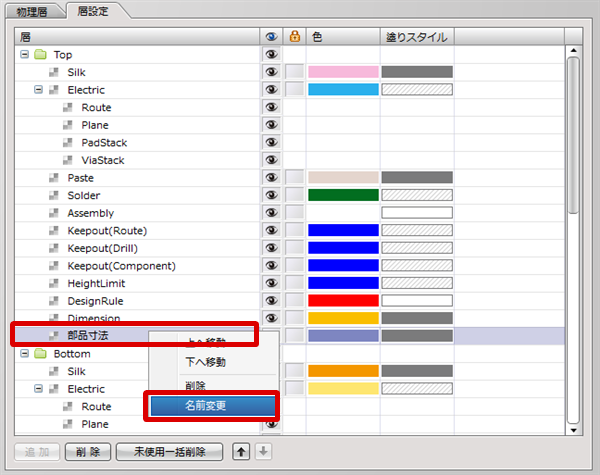
Task: Toggle visibility of Keepout(Drill) layer
Action: tap(270, 248)
